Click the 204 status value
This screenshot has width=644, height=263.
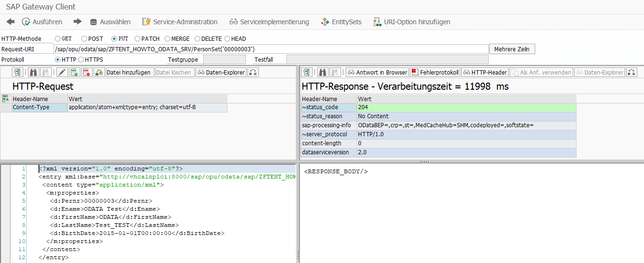(466, 107)
